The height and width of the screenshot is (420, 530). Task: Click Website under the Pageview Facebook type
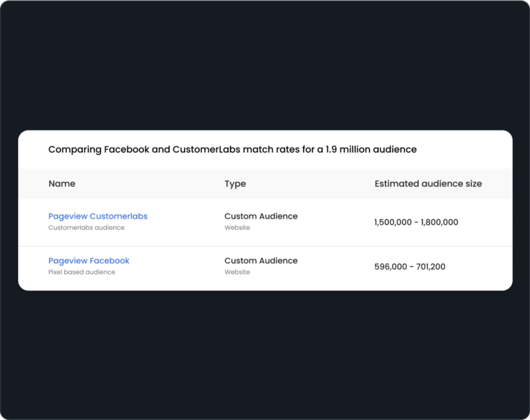coord(237,272)
